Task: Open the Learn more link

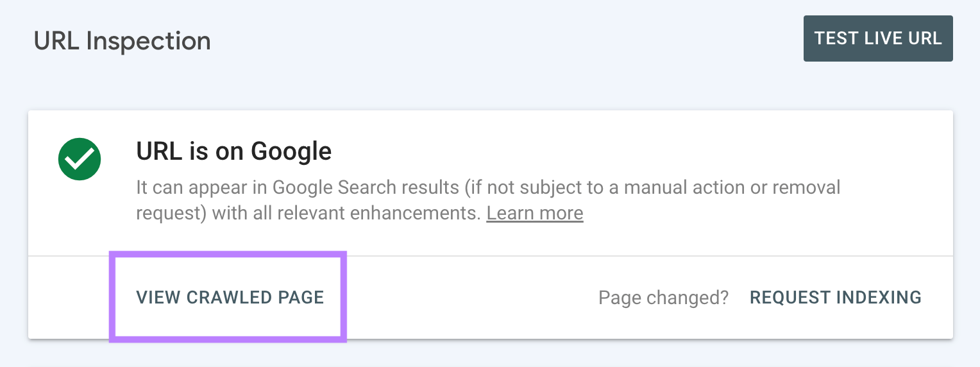Action: pyautogui.click(x=534, y=213)
